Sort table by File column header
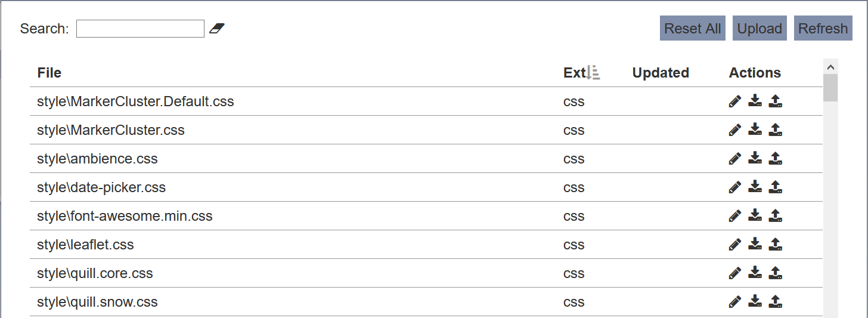The height and width of the screenshot is (318, 868). pyautogui.click(x=49, y=73)
